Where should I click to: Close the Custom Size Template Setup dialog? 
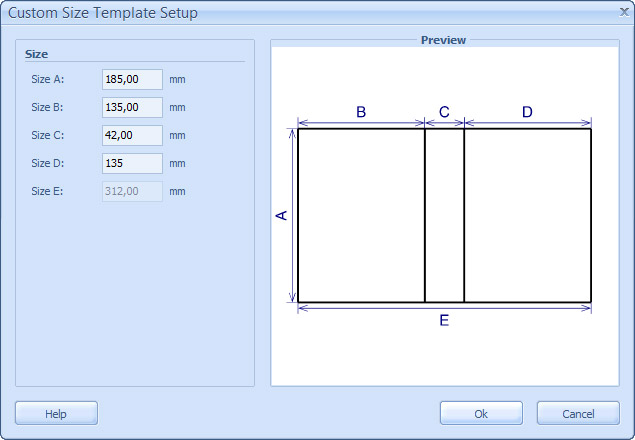624,12
